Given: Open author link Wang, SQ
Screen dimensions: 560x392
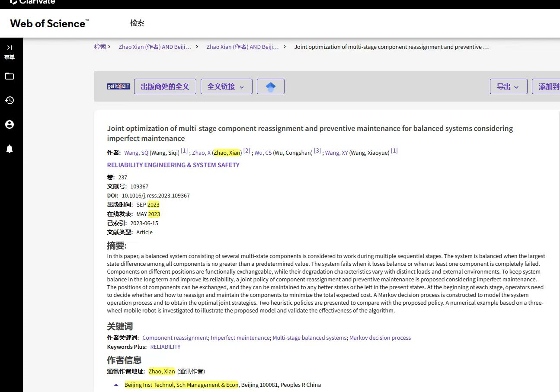Looking at the screenshot, I should (136, 153).
